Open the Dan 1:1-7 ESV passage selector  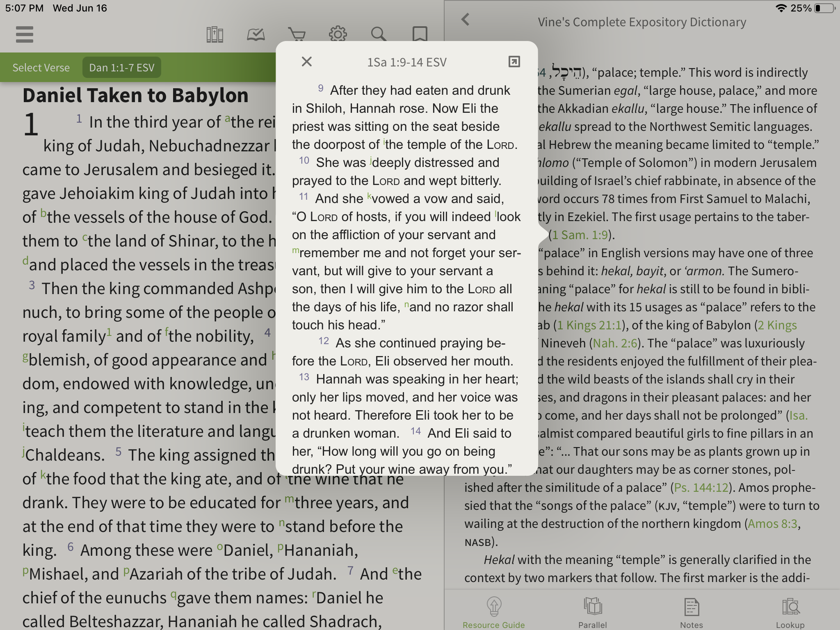pyautogui.click(x=122, y=68)
